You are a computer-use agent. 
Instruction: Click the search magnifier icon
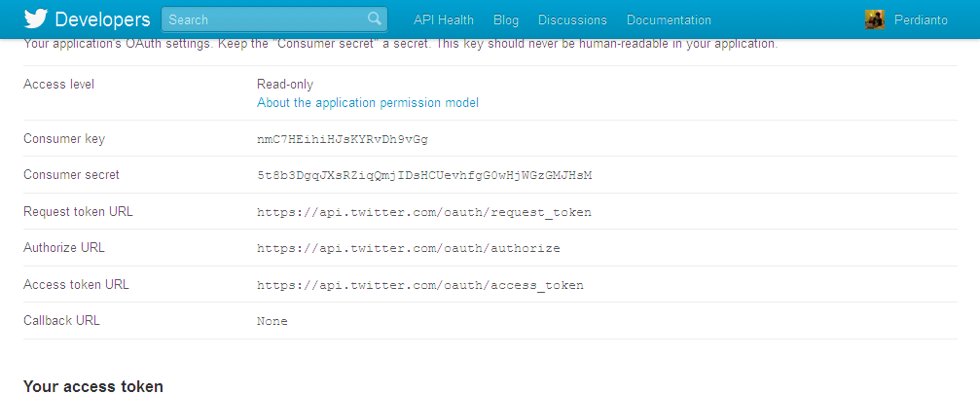(374, 18)
